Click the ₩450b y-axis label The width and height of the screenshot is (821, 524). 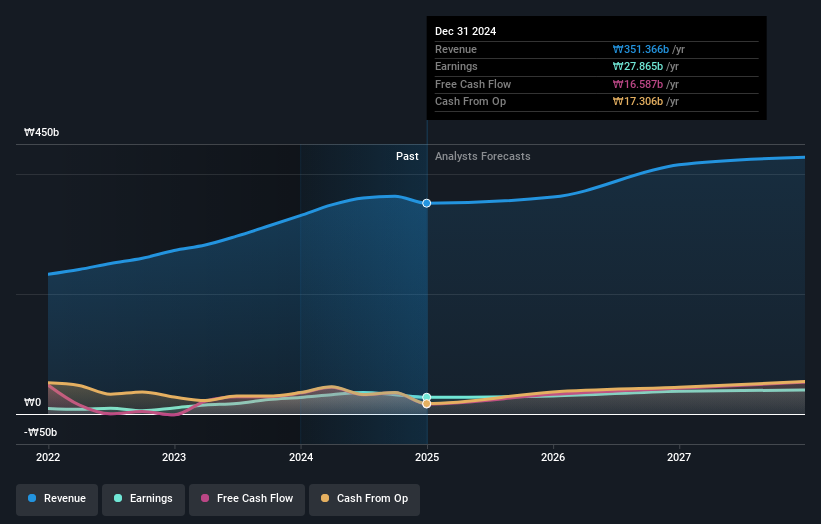click(x=41, y=132)
